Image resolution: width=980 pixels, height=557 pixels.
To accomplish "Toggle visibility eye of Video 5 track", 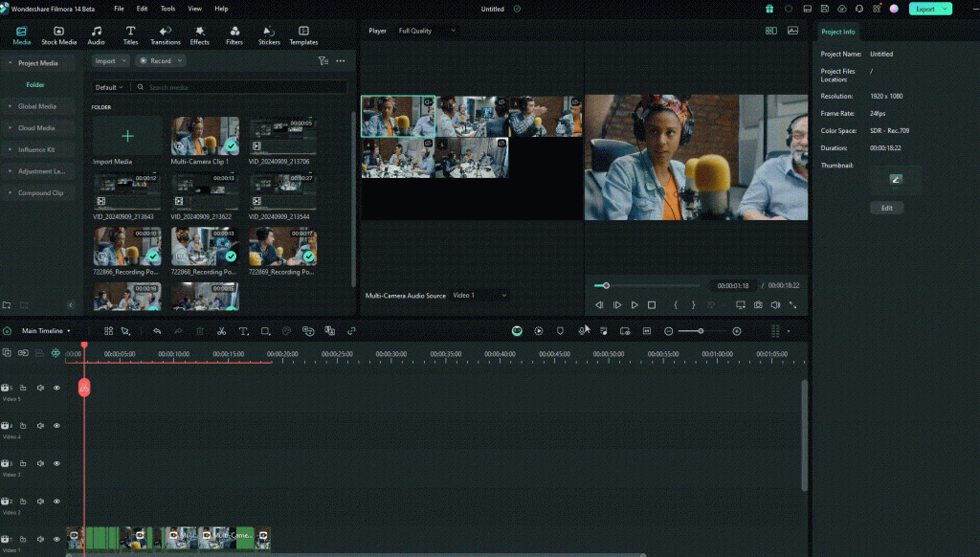I will (56, 388).
